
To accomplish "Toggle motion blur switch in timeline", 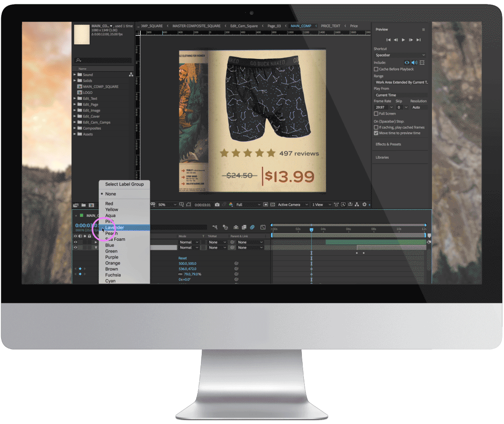I will pyautogui.click(x=252, y=227).
